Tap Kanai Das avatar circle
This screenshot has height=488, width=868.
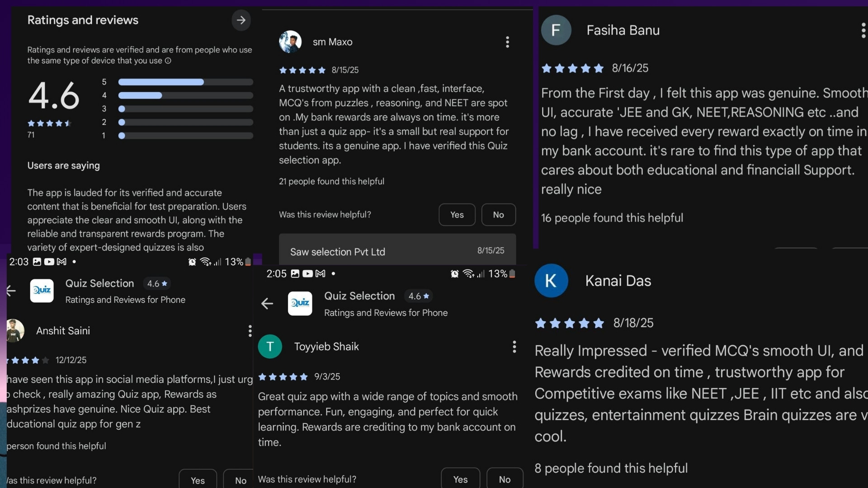point(551,281)
